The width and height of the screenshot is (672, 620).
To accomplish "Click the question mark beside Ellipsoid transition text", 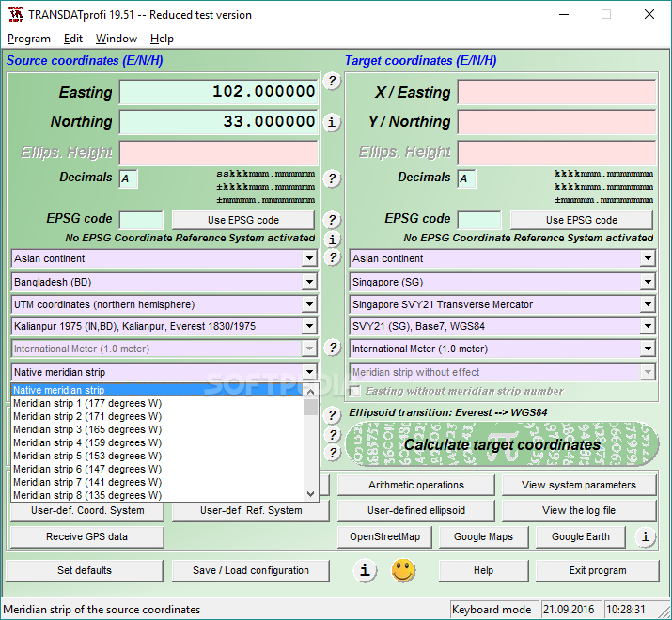I will pos(332,415).
